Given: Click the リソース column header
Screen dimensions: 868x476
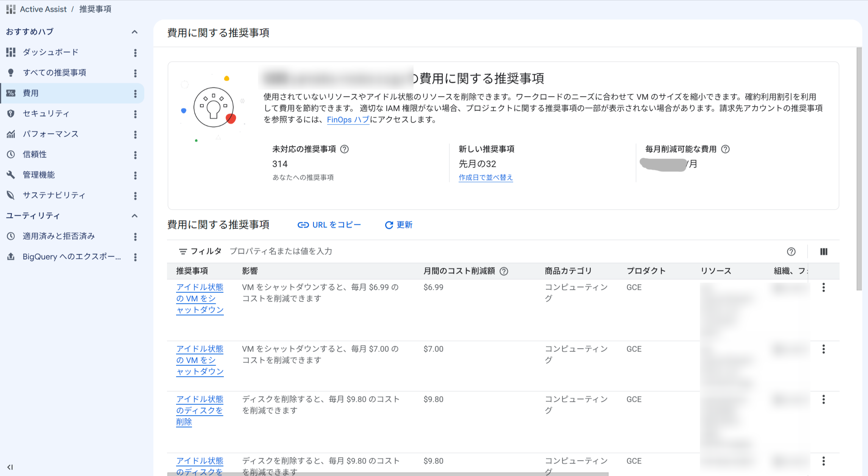Looking at the screenshot, I should [716, 271].
